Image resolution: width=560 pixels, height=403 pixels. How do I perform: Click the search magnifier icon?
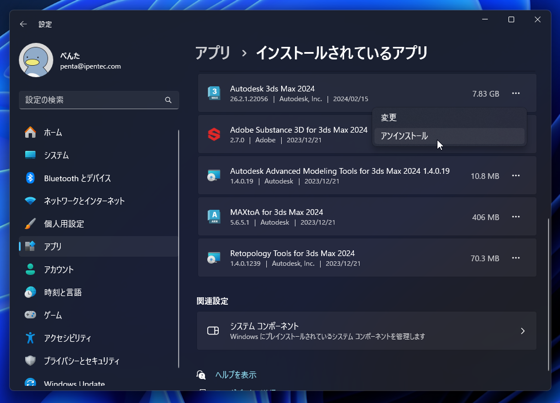click(168, 100)
